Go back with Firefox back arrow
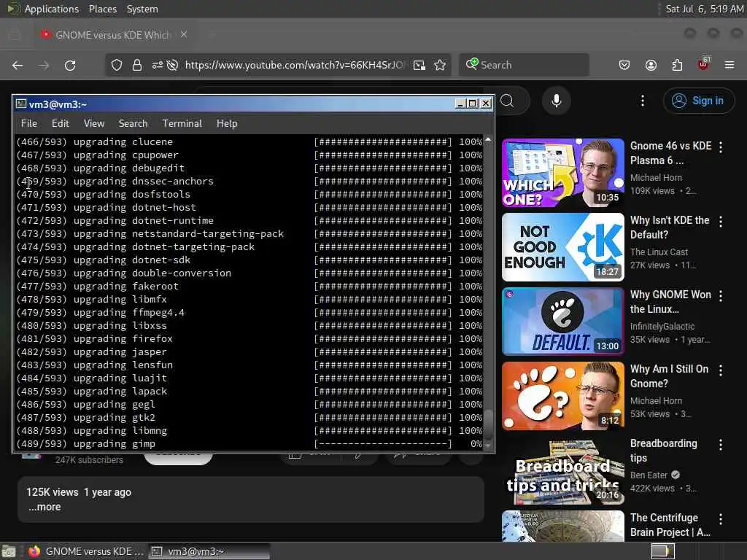Image resolution: width=747 pixels, height=560 pixels. [18, 65]
